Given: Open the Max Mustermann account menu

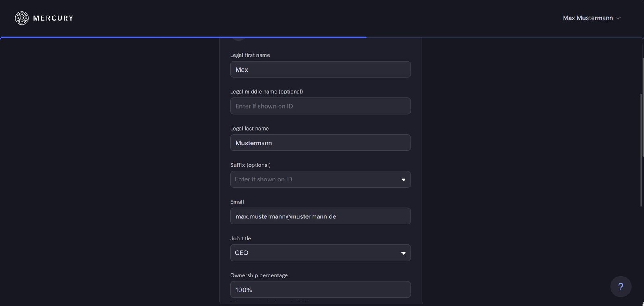Looking at the screenshot, I should tap(588, 18).
